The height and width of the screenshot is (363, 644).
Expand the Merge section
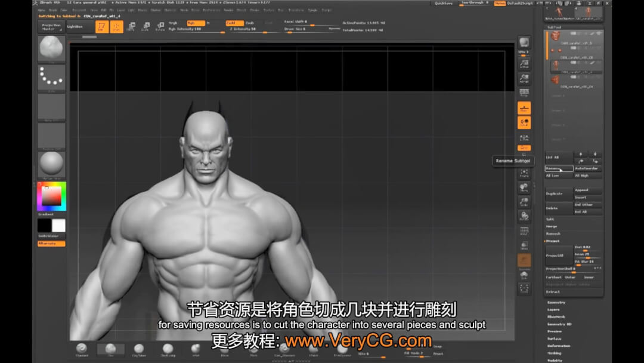(x=552, y=226)
